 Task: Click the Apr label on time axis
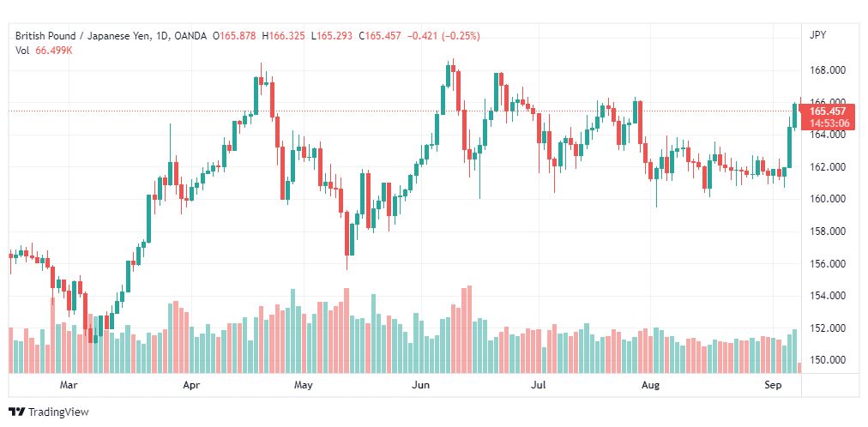pyautogui.click(x=191, y=385)
